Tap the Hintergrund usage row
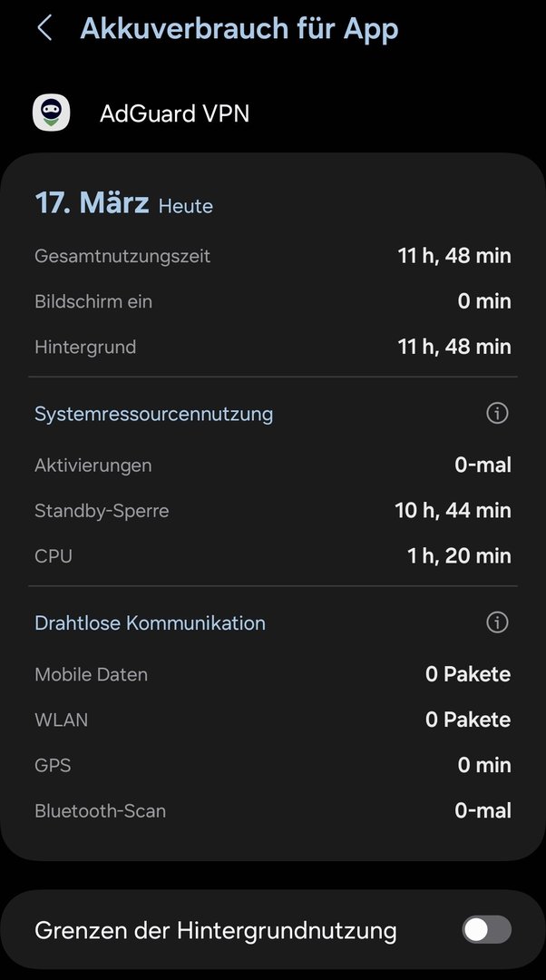The height and width of the screenshot is (980, 546). pos(272,347)
